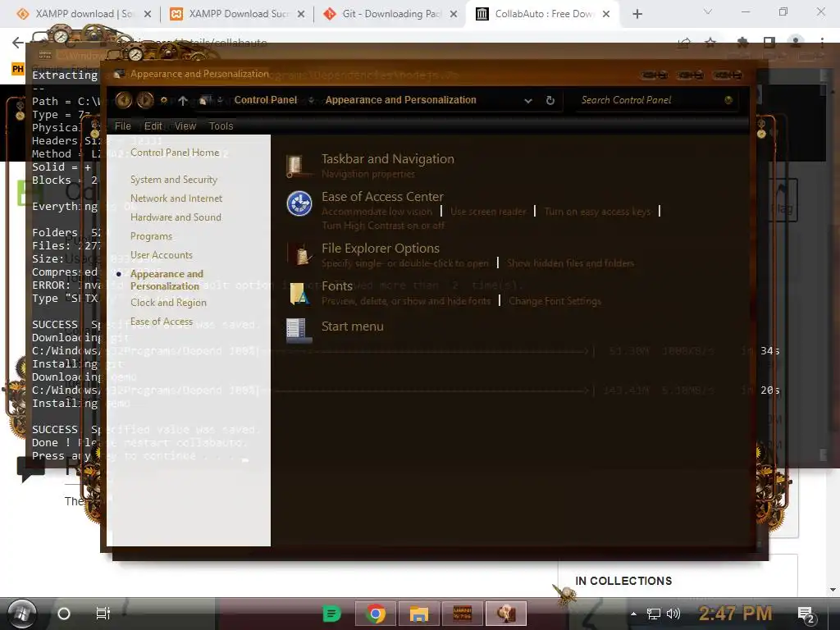Expand the address bar history dropdown
The width and height of the screenshot is (840, 630).
tap(528, 101)
